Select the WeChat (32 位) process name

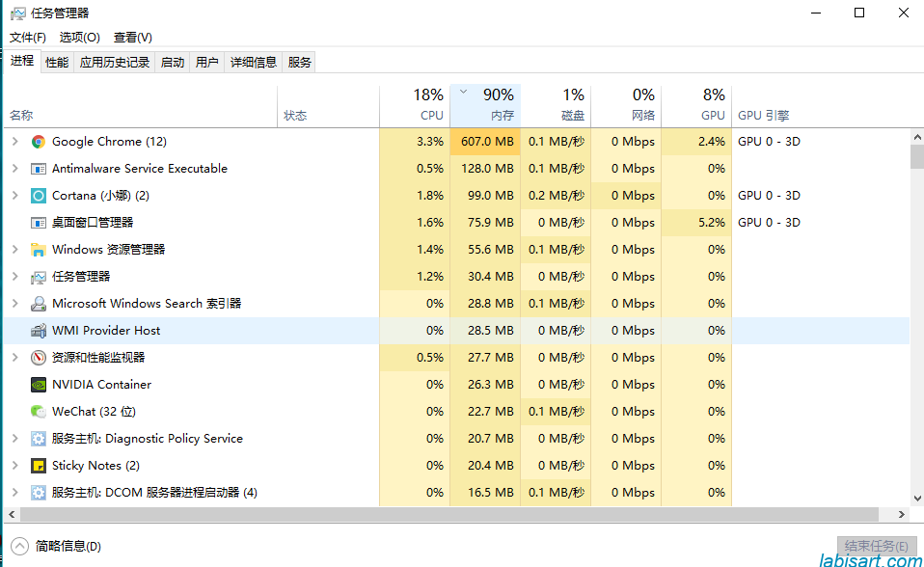pyautogui.click(x=94, y=412)
